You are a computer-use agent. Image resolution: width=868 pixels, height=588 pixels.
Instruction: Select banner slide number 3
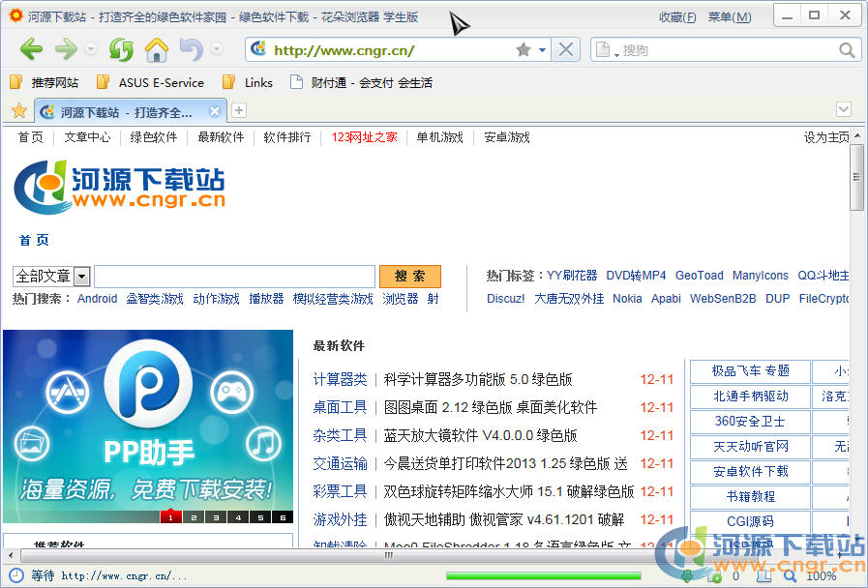215,517
